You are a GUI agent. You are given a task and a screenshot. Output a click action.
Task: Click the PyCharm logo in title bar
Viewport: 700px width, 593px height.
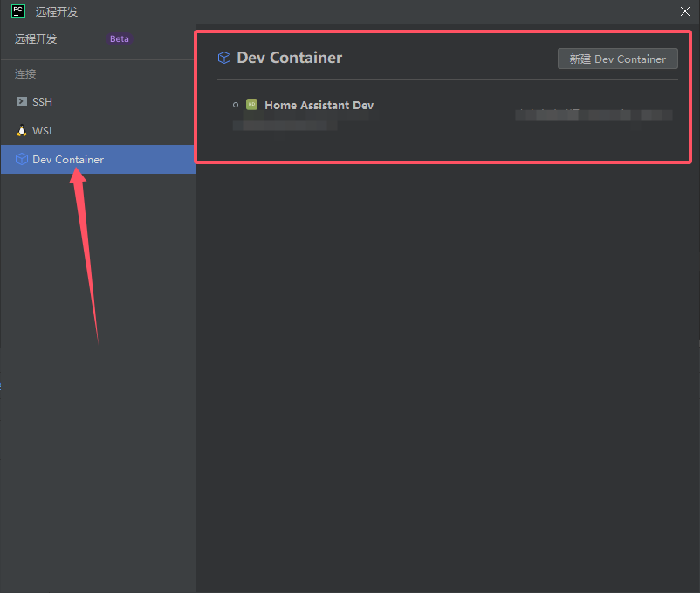[18, 11]
